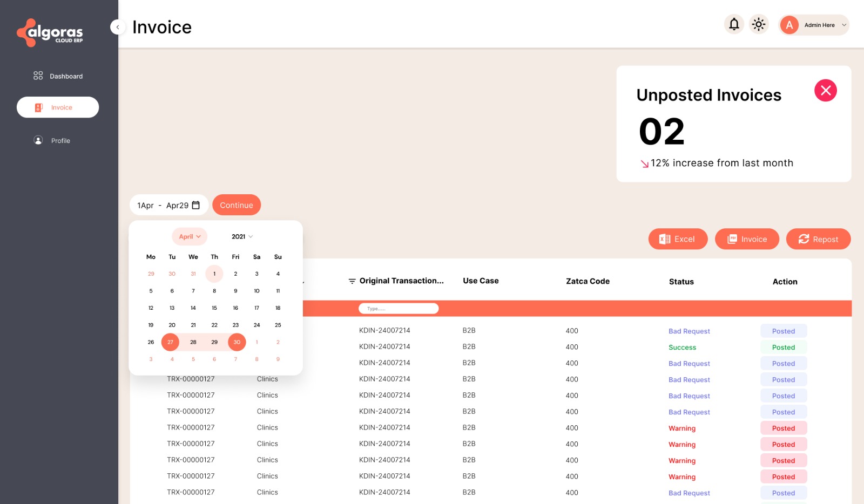Select the Invoice sidebar item
The width and height of the screenshot is (864, 504).
pos(58,107)
